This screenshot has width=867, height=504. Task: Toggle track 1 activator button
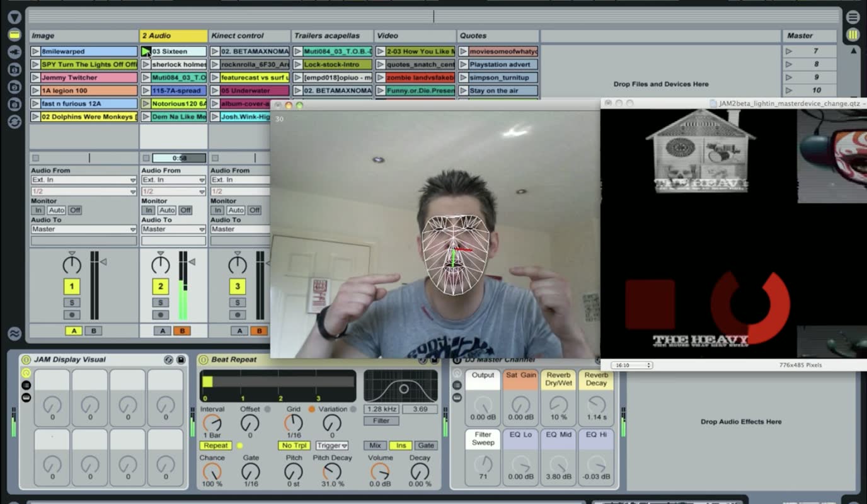point(71,287)
